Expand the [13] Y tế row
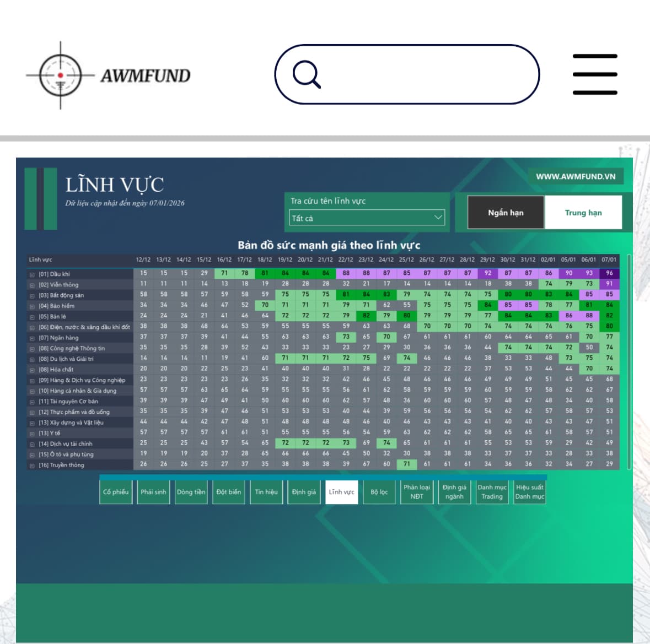This screenshot has width=650, height=644. click(x=32, y=434)
